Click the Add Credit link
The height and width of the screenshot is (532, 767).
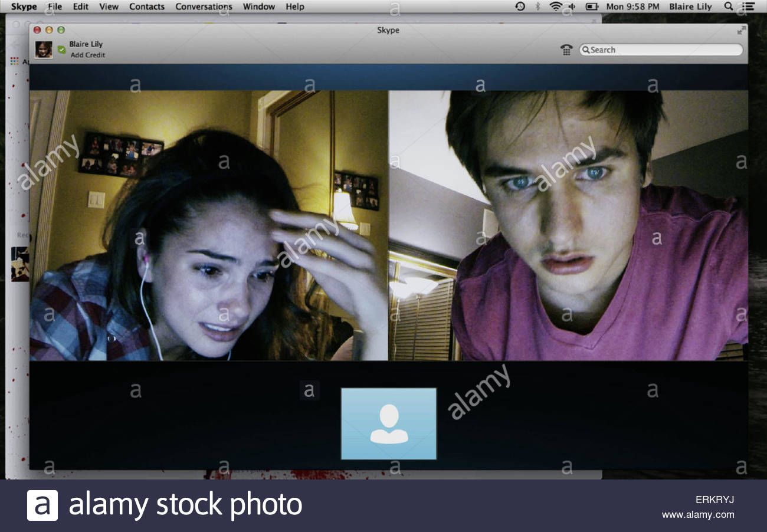pyautogui.click(x=88, y=55)
